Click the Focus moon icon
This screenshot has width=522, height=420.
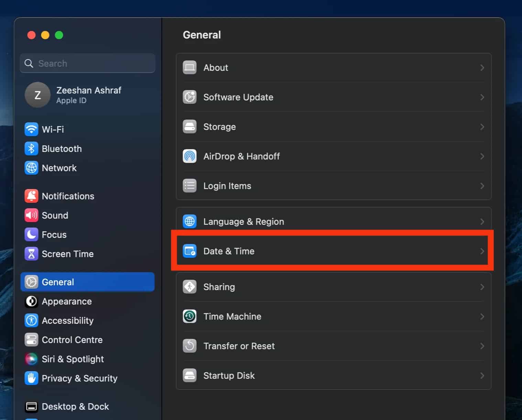click(x=31, y=234)
